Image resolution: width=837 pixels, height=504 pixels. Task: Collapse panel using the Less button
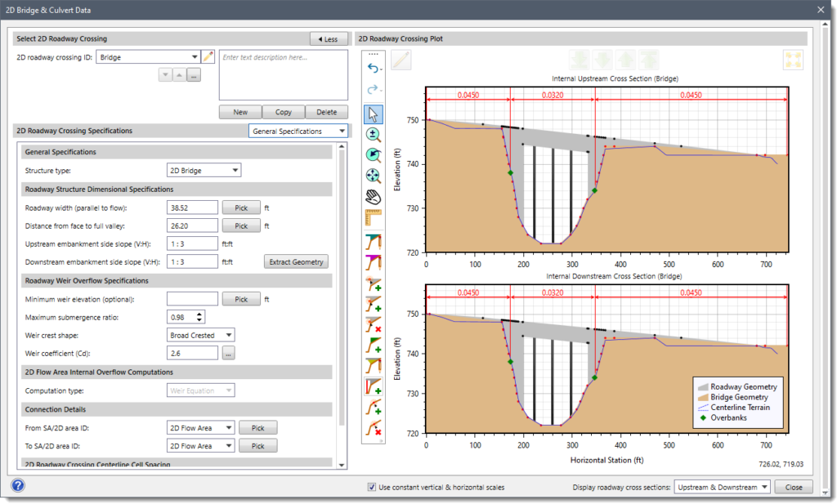coord(329,38)
